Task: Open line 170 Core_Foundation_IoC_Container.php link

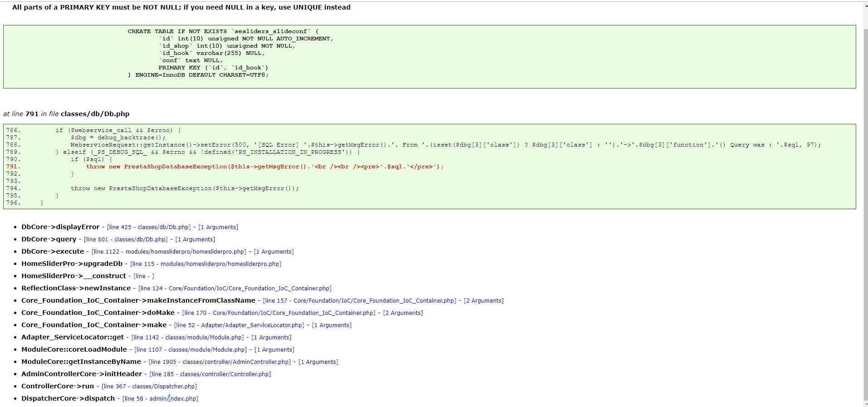Action: (x=279, y=313)
